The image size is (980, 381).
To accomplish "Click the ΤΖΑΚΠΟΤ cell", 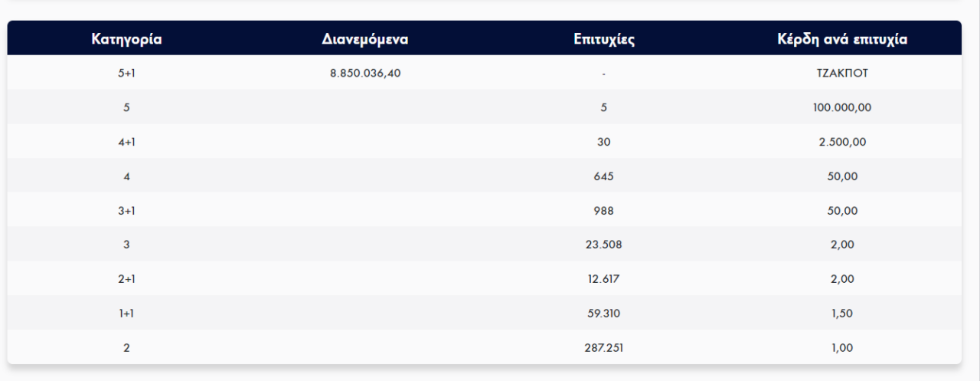I will pyautogui.click(x=842, y=74).
